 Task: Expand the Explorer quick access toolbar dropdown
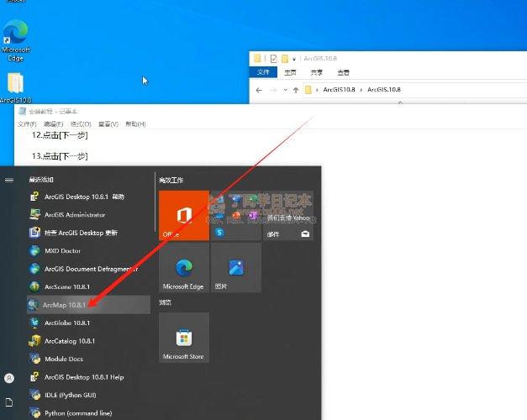tap(294, 59)
